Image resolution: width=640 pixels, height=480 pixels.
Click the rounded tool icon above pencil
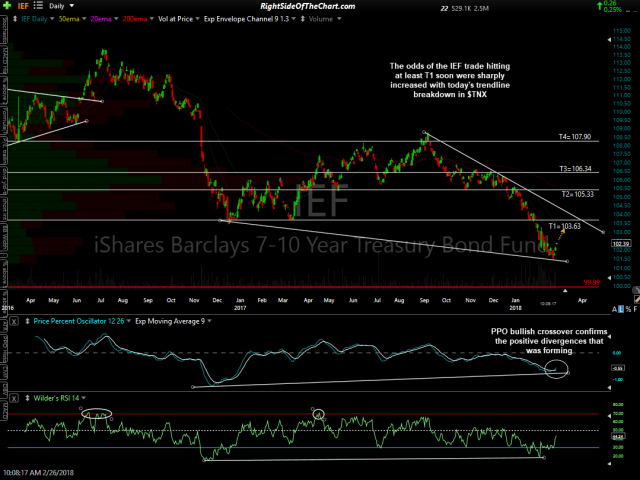636,290
